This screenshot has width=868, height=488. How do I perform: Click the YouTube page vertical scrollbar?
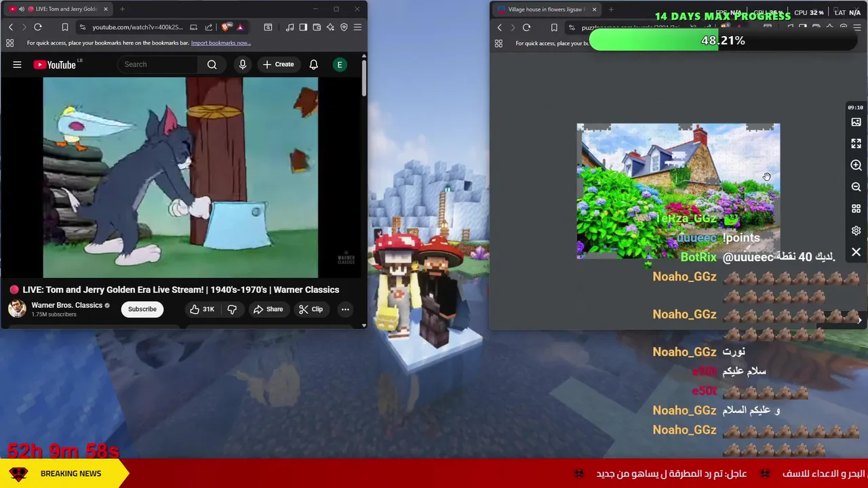pos(364,78)
